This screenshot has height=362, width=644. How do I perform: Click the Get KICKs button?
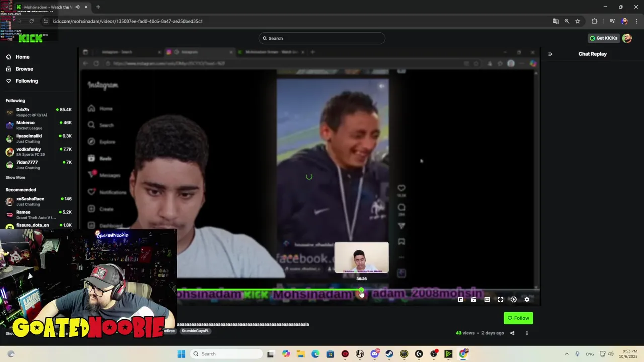click(603, 38)
